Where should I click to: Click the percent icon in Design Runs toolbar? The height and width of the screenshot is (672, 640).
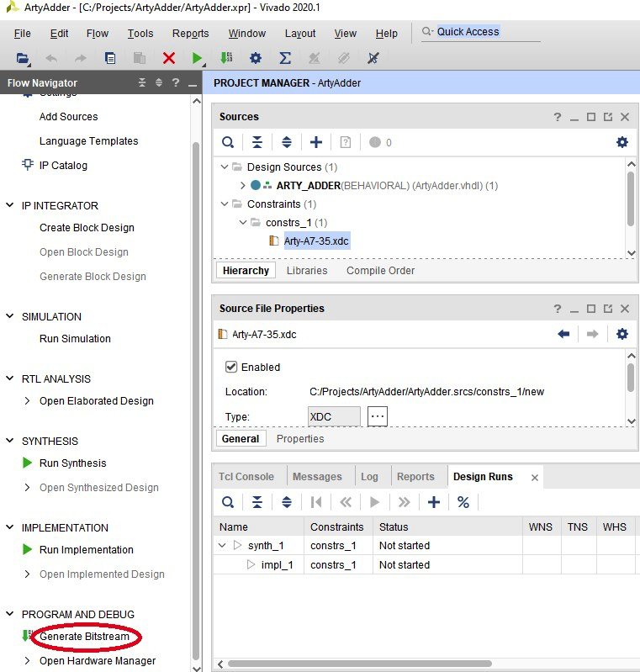463,502
